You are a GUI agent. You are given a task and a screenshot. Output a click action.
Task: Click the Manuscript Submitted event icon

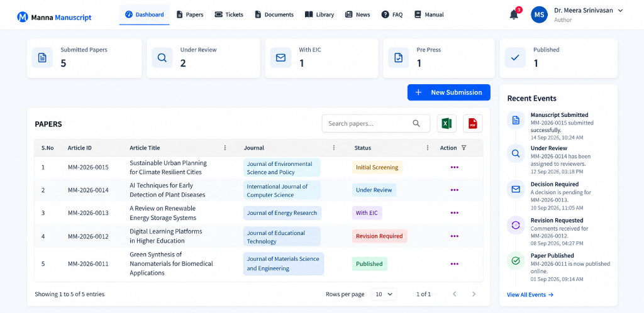pos(516,120)
